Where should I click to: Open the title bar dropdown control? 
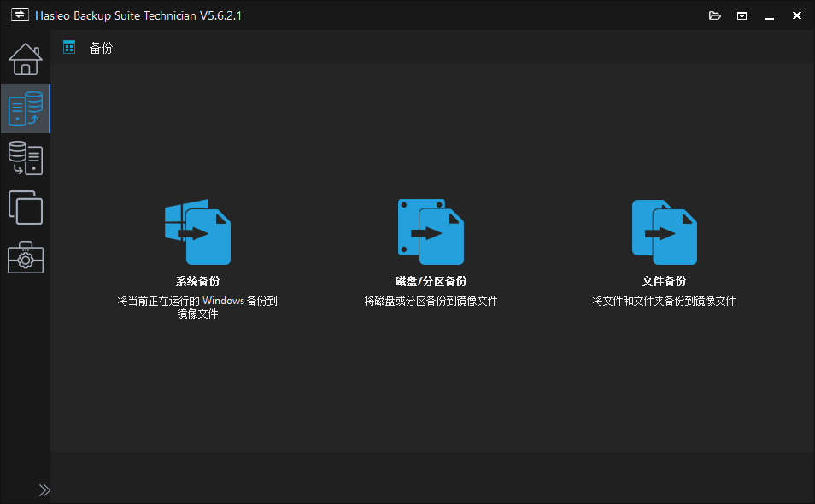point(741,15)
